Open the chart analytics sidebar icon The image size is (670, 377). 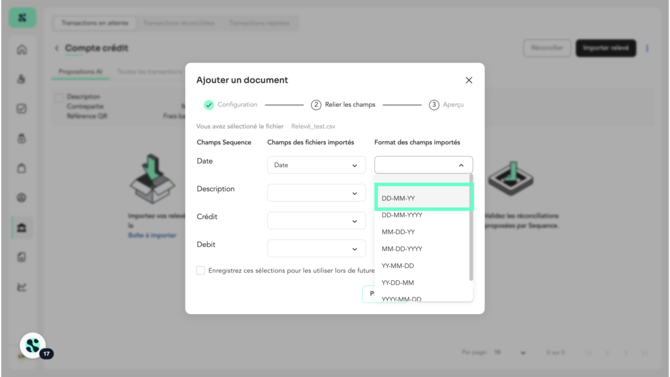[x=22, y=287]
